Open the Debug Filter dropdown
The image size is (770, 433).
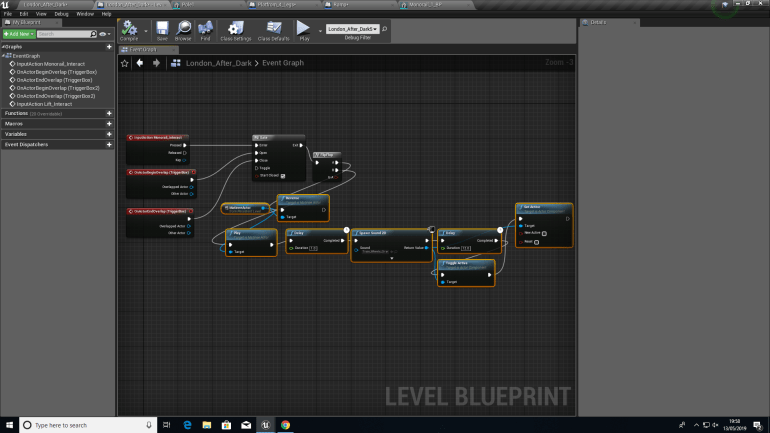(x=352, y=30)
